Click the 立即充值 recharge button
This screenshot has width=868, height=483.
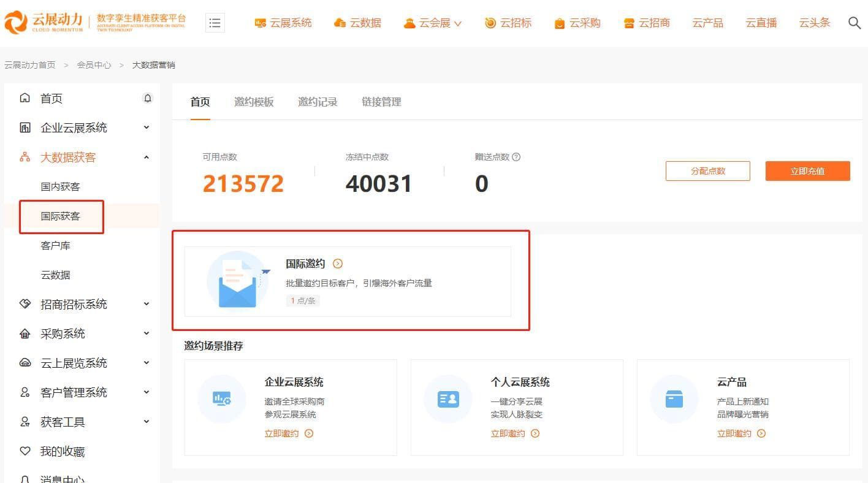click(807, 171)
